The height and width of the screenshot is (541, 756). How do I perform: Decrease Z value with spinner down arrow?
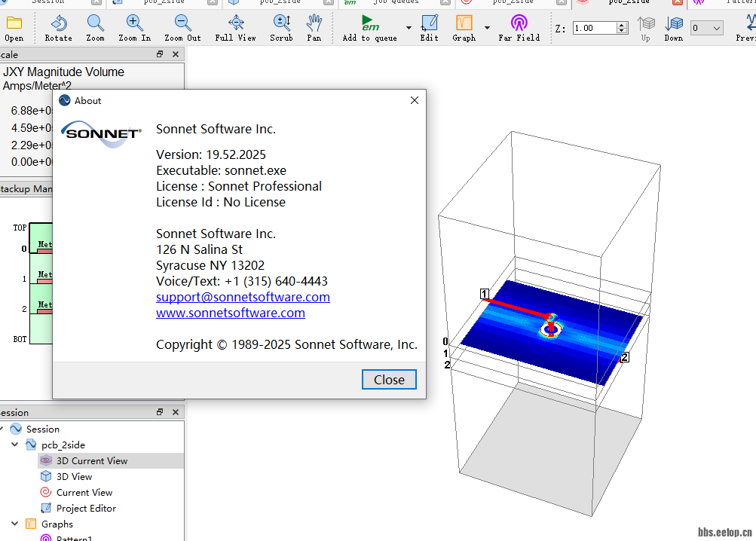622,31
